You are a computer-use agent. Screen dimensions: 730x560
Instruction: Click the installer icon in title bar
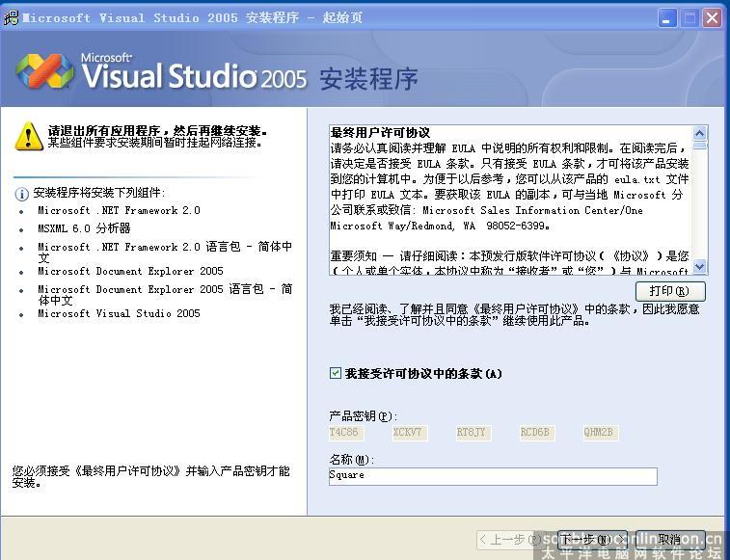pos(11,18)
